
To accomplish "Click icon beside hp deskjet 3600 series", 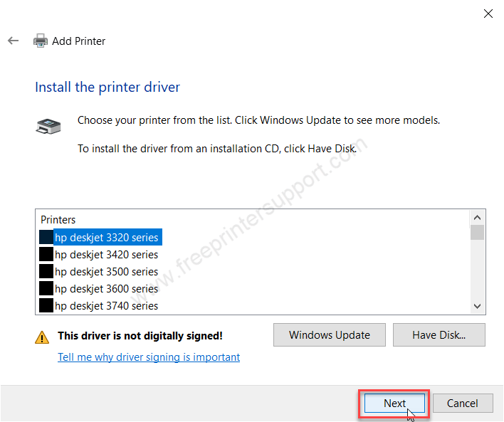I will 46,288.
